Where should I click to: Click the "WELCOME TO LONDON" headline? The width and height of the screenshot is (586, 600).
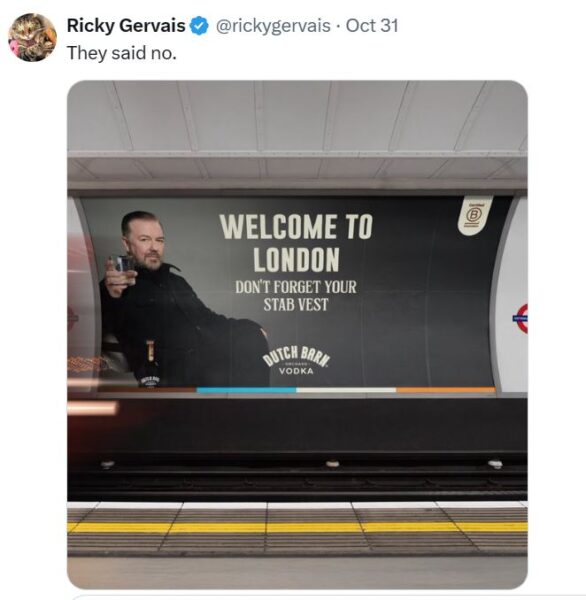(x=296, y=243)
